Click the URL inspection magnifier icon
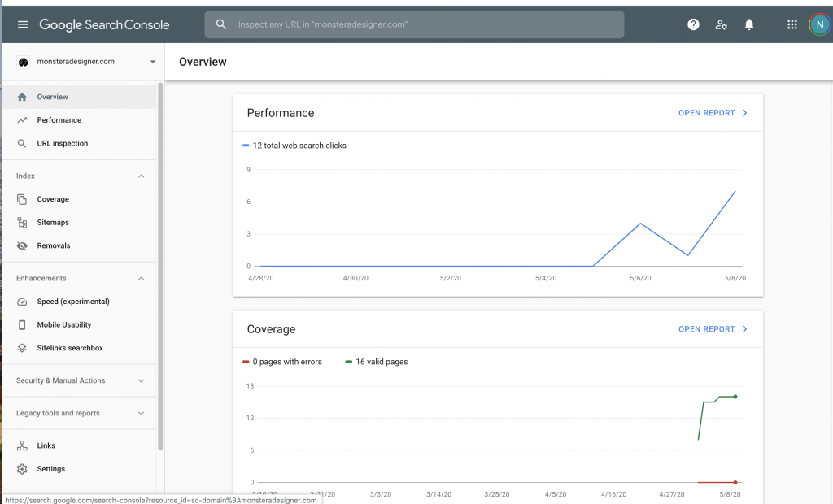 pyautogui.click(x=22, y=143)
